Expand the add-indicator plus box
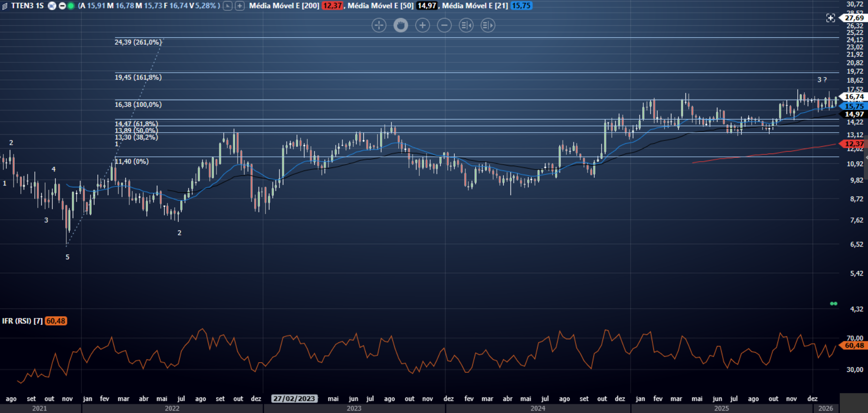The height and width of the screenshot is (413, 868). point(240,6)
